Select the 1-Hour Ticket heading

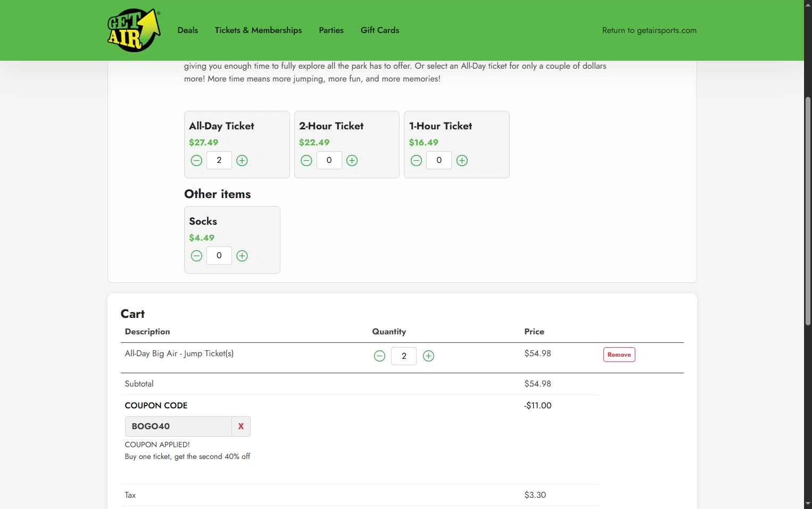(x=441, y=126)
